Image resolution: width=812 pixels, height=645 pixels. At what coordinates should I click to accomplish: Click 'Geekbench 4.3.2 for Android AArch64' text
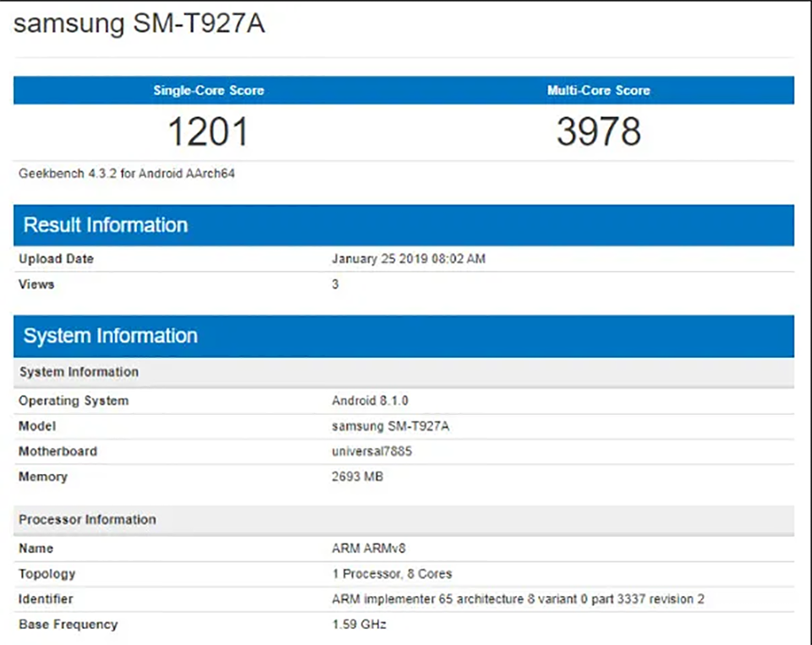126,174
